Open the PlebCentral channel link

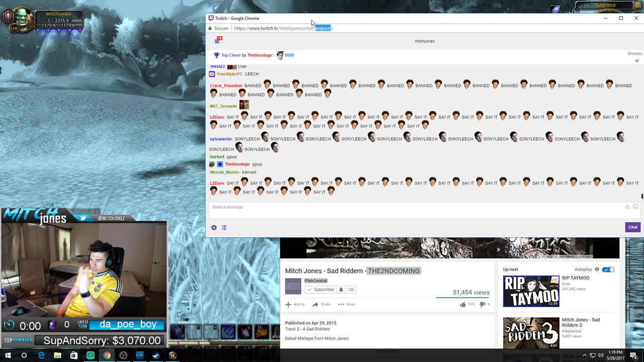315,281
